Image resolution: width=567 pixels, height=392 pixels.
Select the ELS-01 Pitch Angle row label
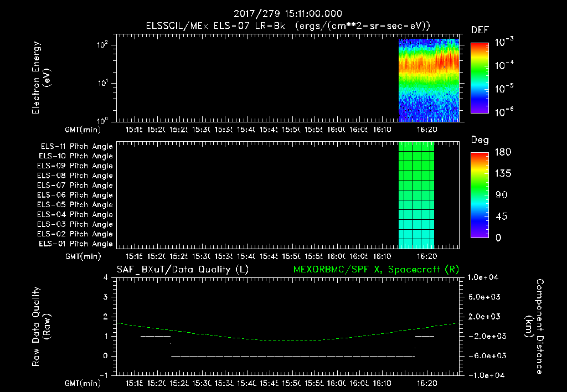[76, 244]
